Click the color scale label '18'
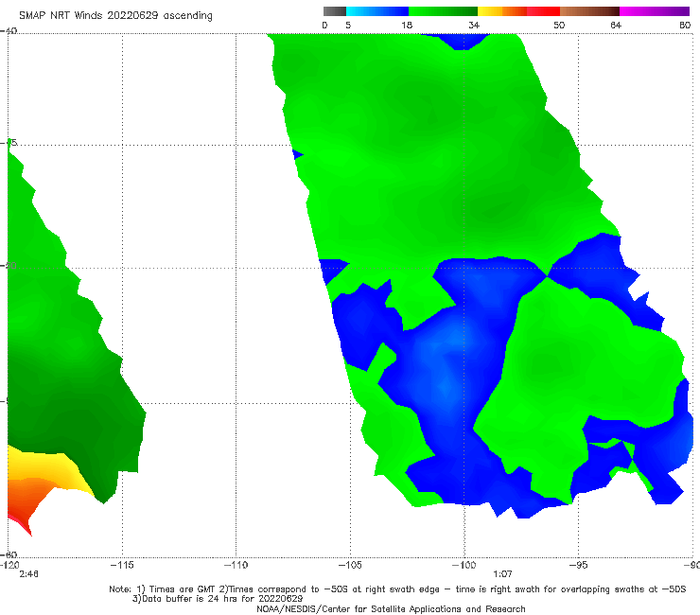Image resolution: width=700 pixels, height=615 pixels. [x=407, y=25]
